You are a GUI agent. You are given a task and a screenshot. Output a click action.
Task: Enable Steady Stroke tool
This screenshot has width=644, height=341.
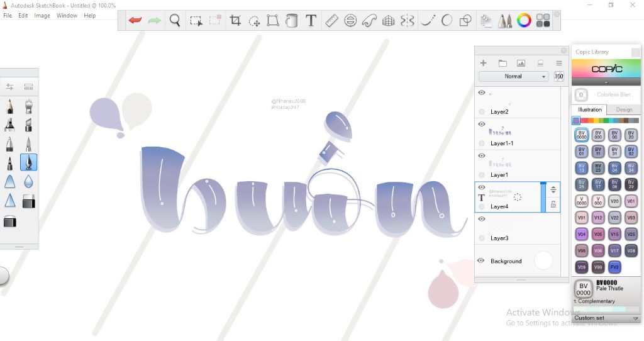click(428, 20)
